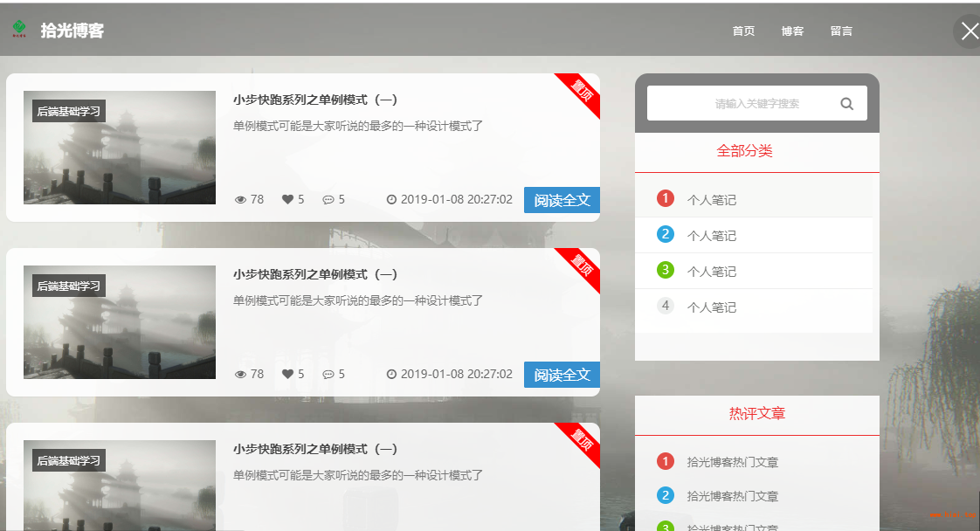Open comments via the top article's speech bubble icon
Image resolution: width=980 pixels, height=531 pixels.
point(328,200)
